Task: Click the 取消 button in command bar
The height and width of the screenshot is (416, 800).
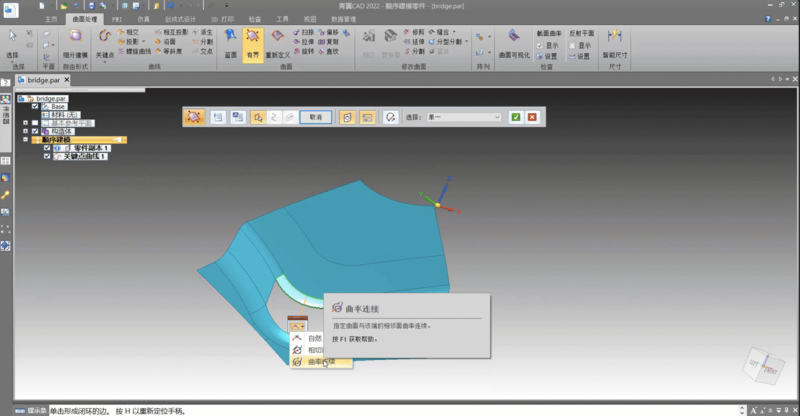Action: [315, 117]
